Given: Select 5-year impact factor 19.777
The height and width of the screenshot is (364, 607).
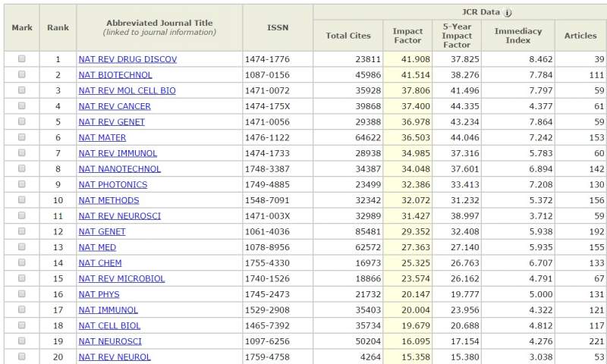Looking at the screenshot, I should click(x=464, y=294).
